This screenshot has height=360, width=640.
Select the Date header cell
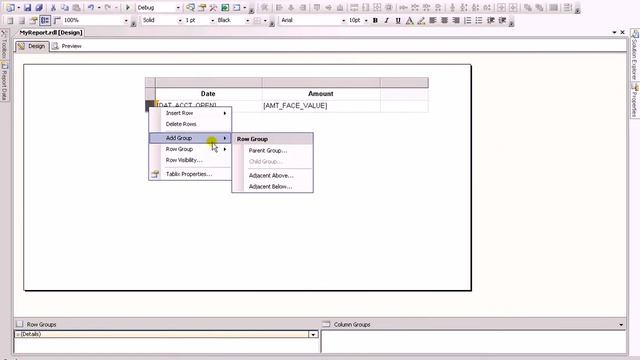coord(209,94)
